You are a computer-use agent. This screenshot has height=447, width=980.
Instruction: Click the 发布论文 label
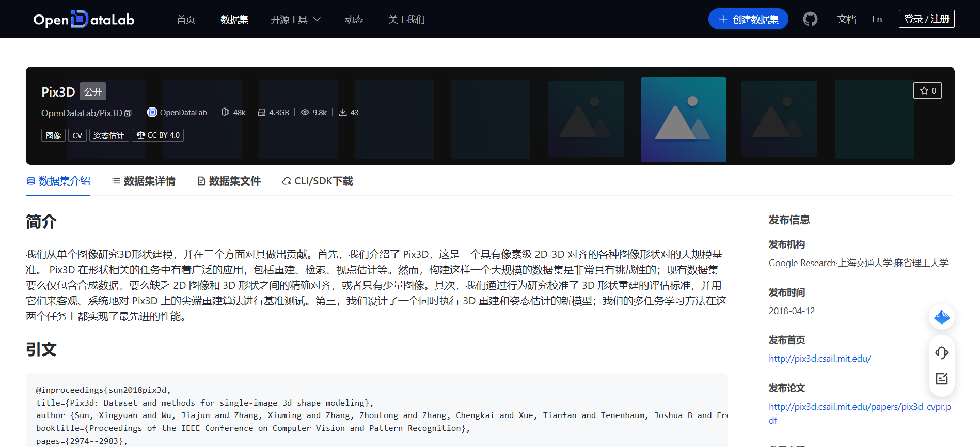[x=787, y=388]
